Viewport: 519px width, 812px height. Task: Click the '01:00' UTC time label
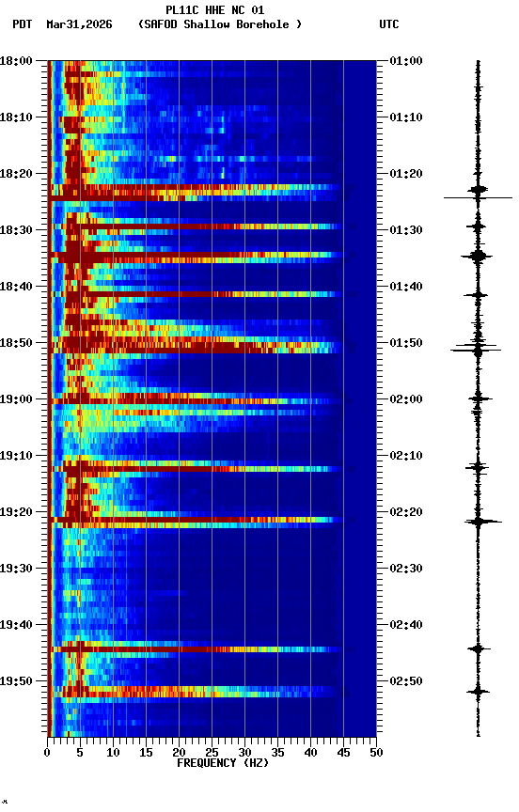click(406, 61)
